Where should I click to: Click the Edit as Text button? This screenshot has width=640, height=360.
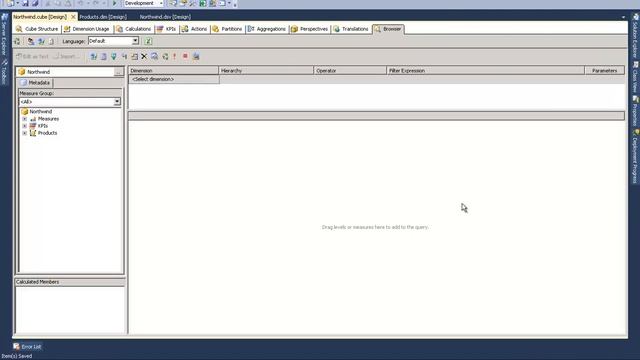(x=32, y=56)
